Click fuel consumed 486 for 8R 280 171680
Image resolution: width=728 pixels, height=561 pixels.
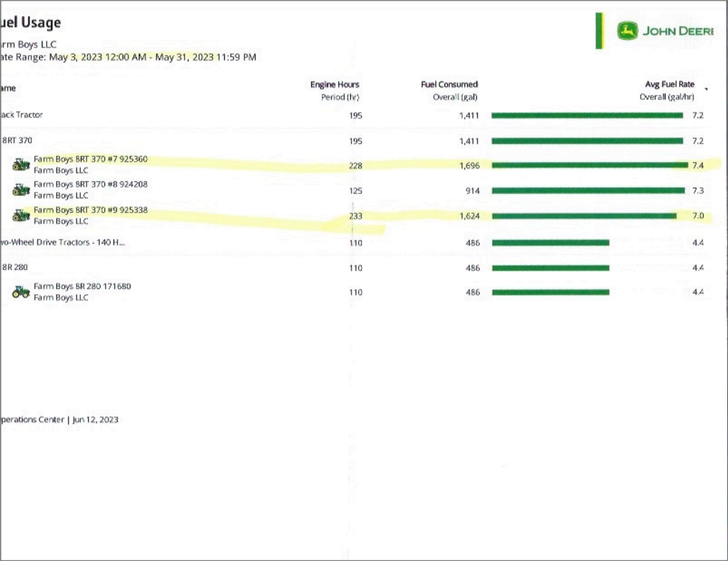pyautogui.click(x=473, y=293)
